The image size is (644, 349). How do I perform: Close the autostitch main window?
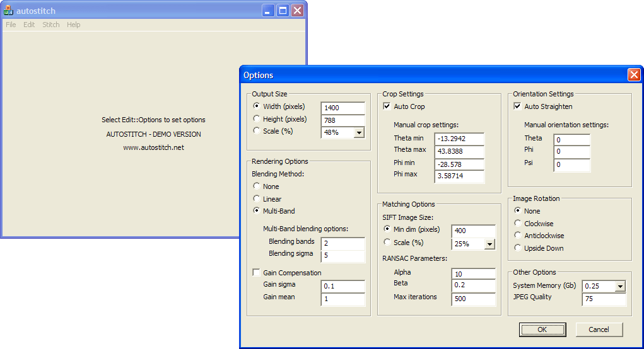(297, 11)
